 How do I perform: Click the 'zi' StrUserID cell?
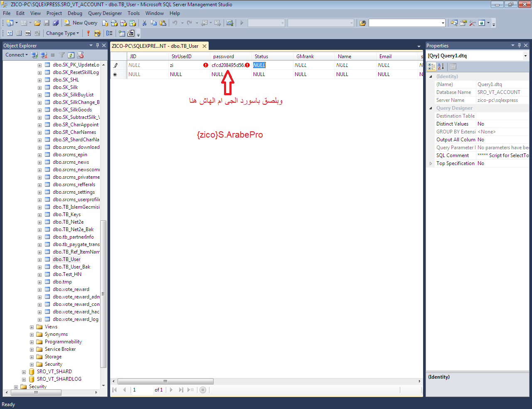(x=189, y=65)
